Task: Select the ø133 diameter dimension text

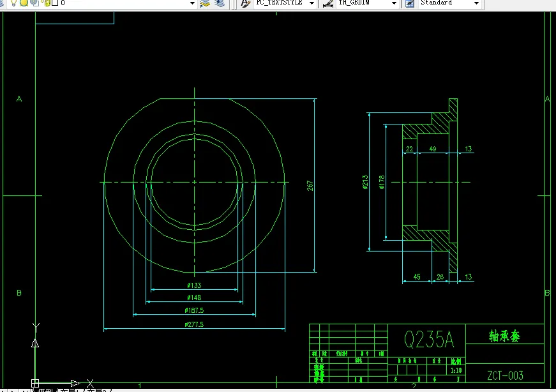Action: (x=194, y=285)
